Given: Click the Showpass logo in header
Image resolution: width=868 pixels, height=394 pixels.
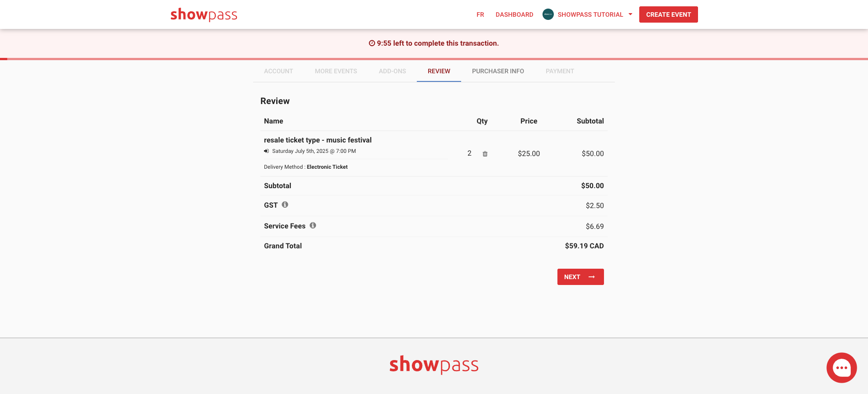Looking at the screenshot, I should pyautogui.click(x=204, y=14).
